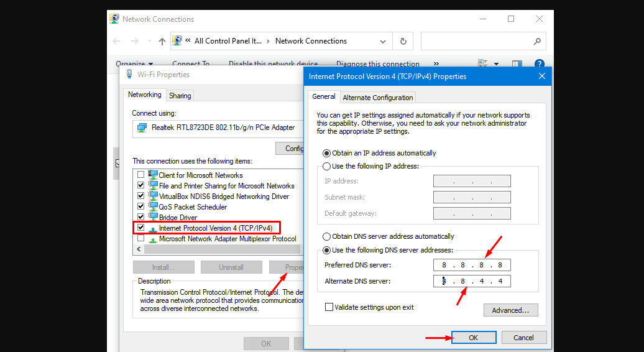This screenshot has width=644, height=352.
Task: Click the Preferred DNS server field
Action: click(x=472, y=265)
